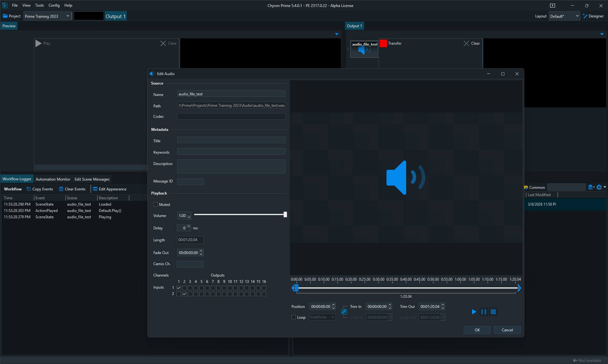The width and height of the screenshot is (608, 364).
Task: Click the left trim bracket on the timeline
Action: 293,288
